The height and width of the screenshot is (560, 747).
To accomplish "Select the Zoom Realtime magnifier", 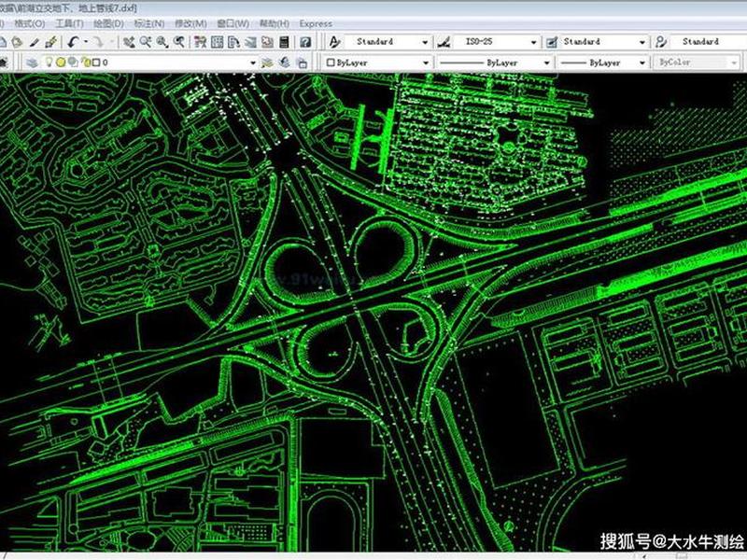I will 146,42.
